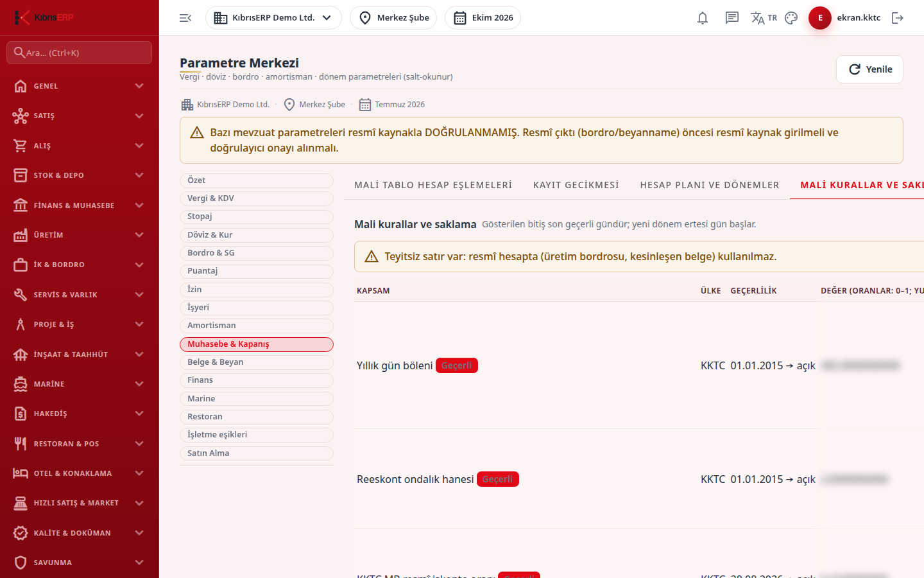This screenshot has width=924, height=578.
Task: Expand the Kalite & Doküman chevron
Action: [139, 533]
